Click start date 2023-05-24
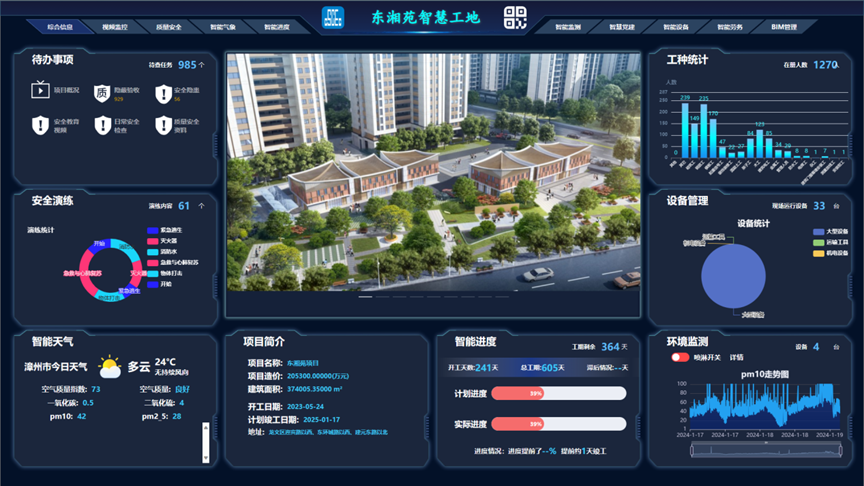 point(305,407)
